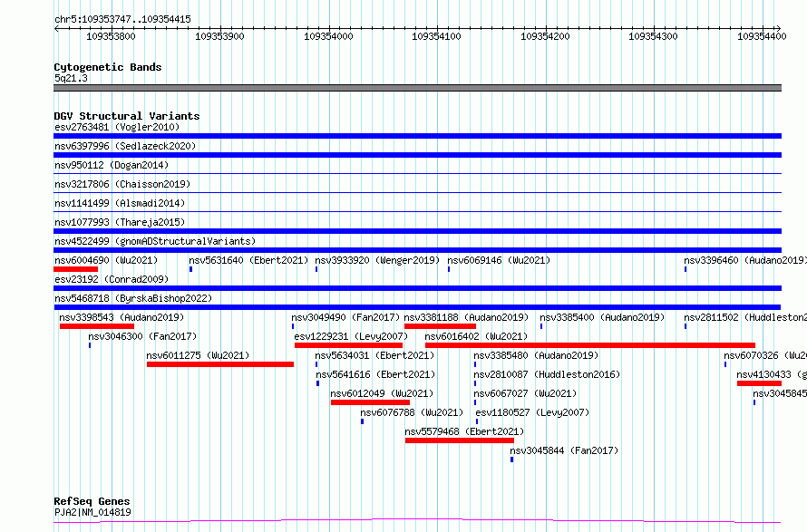Open nsv6076788 (Wu2021) variant
The height and width of the screenshot is (532, 807).
pos(412,412)
